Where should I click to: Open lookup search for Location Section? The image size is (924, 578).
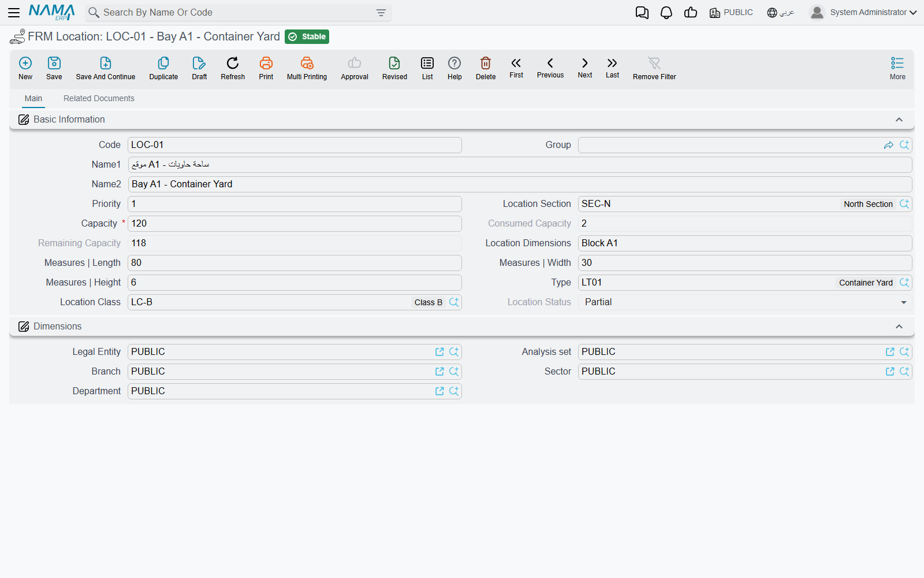(x=904, y=203)
